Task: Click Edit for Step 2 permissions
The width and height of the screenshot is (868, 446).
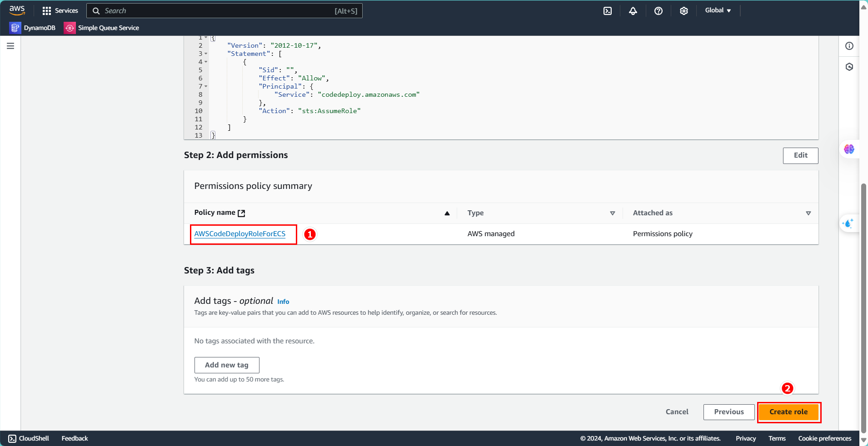Action: coord(800,155)
